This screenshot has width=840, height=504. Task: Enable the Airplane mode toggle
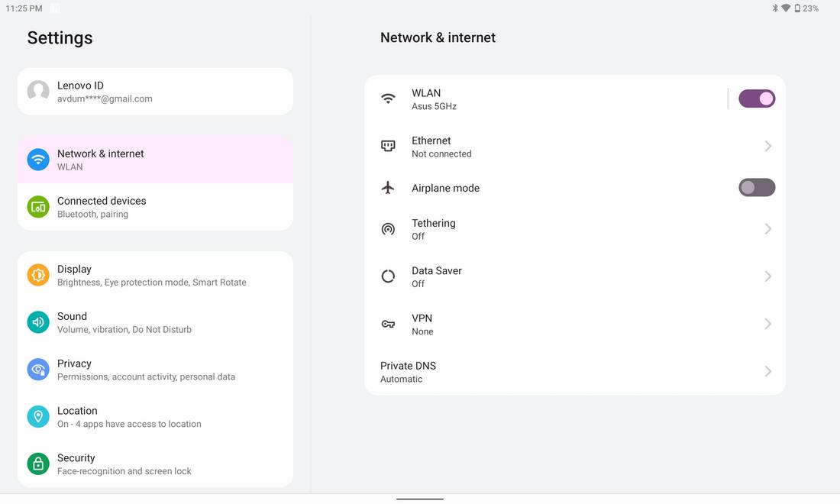[x=757, y=187]
